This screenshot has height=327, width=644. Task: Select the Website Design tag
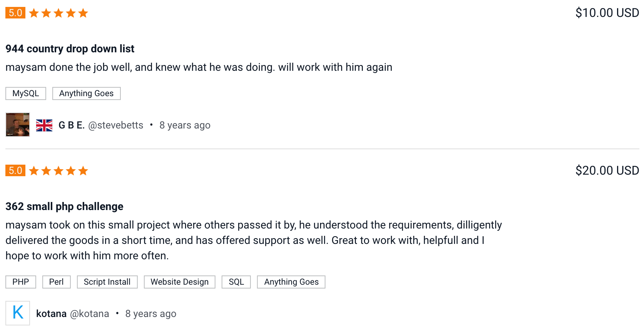pyautogui.click(x=180, y=282)
